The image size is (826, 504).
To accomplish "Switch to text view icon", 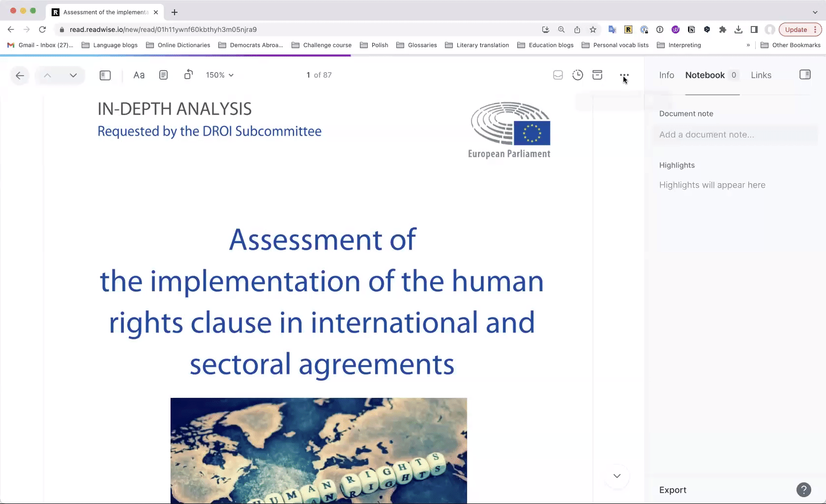I will point(163,75).
